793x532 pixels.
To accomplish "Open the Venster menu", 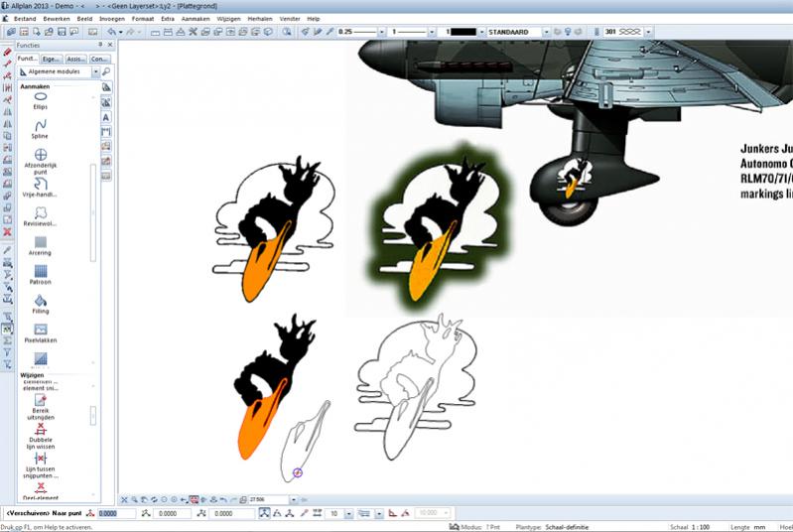I will tap(290, 19).
